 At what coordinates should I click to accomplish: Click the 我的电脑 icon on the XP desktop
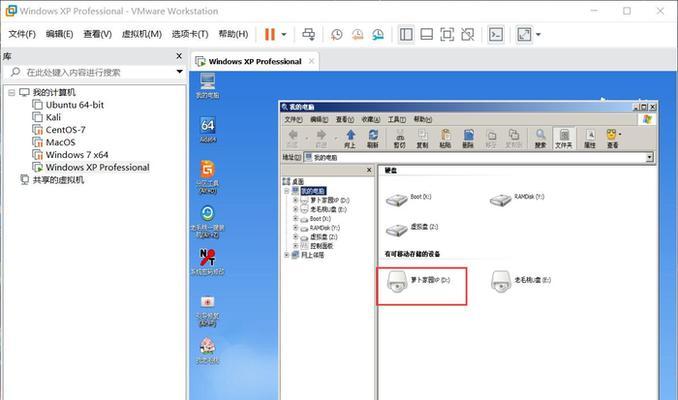click(x=208, y=86)
